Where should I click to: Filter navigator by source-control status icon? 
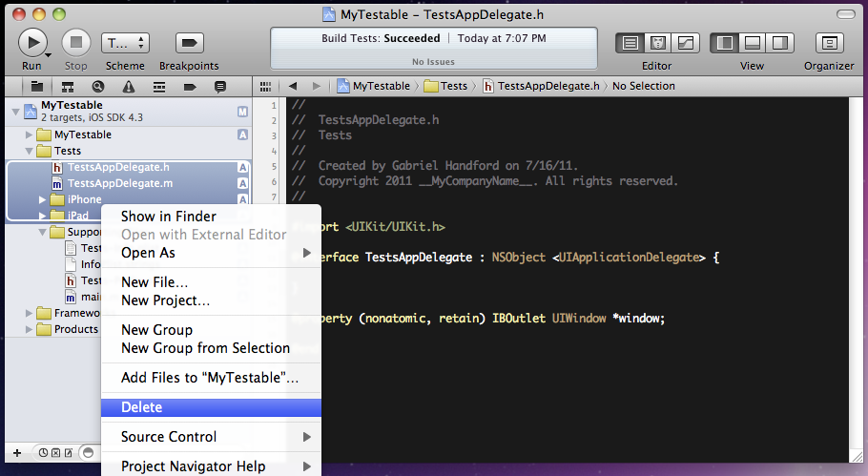click(x=56, y=453)
